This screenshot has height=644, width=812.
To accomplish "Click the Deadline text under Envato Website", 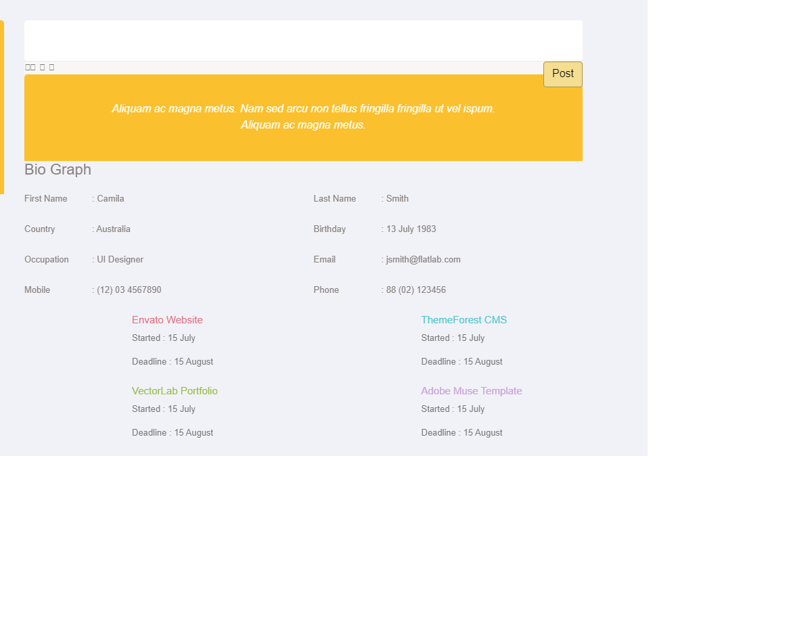I will (x=173, y=362).
